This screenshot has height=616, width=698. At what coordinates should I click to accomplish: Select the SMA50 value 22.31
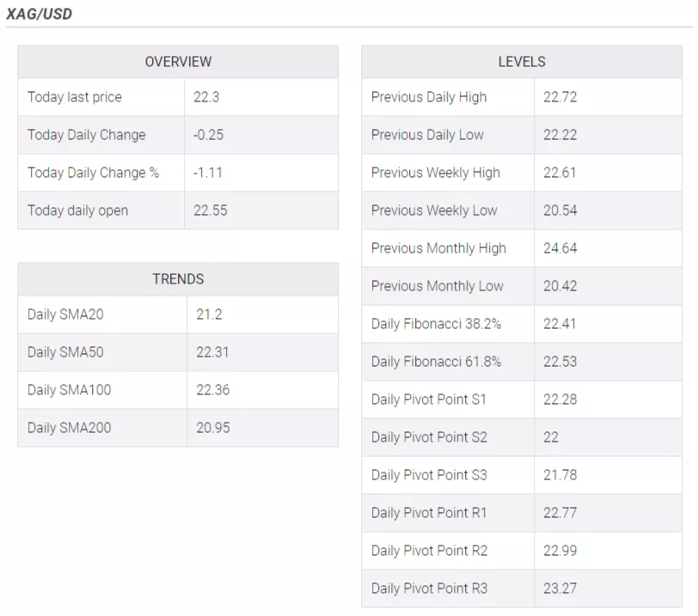[x=212, y=352]
